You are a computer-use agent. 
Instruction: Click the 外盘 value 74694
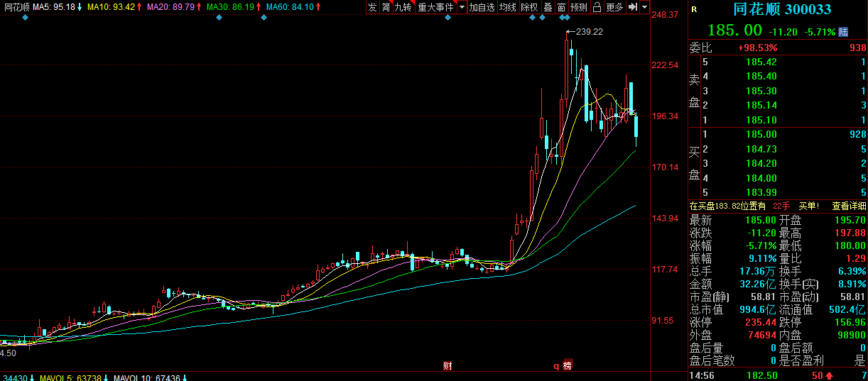coord(761,335)
